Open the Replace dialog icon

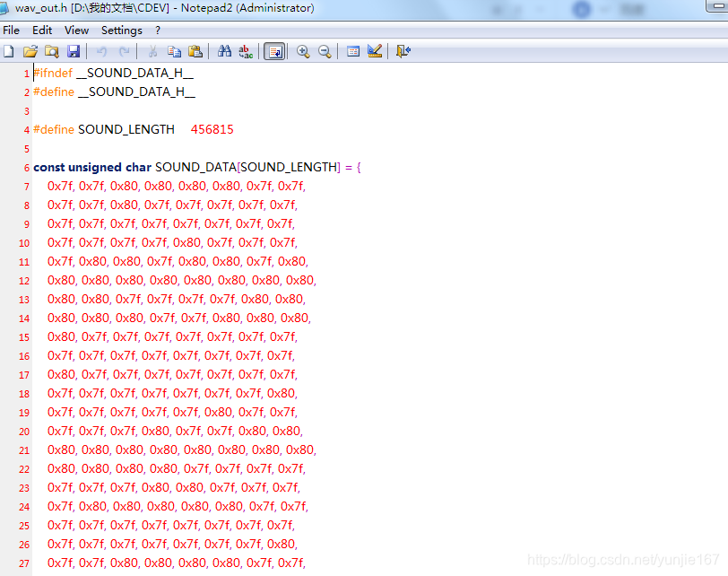coord(246,51)
